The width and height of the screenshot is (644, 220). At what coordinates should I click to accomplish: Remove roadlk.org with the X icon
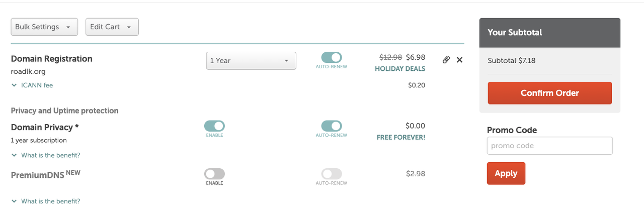[x=459, y=60]
